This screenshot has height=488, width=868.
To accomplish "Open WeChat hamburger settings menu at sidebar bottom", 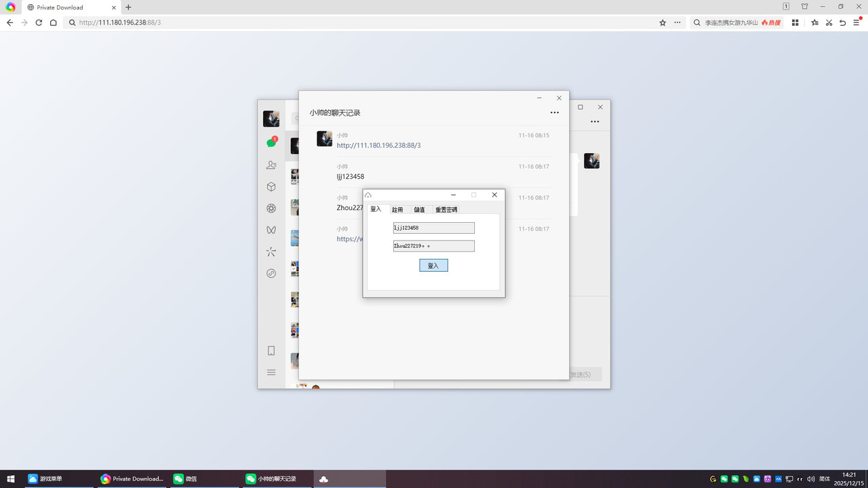I will [x=271, y=372].
